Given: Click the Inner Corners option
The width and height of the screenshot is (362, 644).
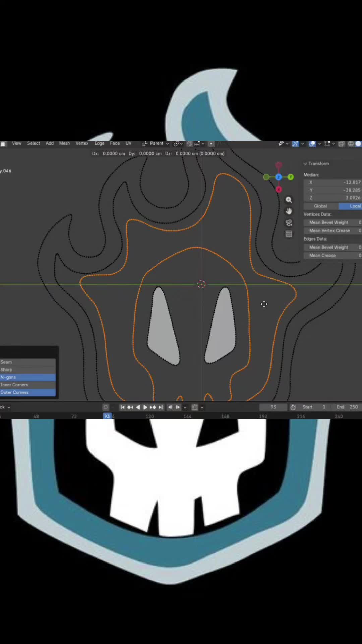Looking at the screenshot, I should tap(27, 385).
